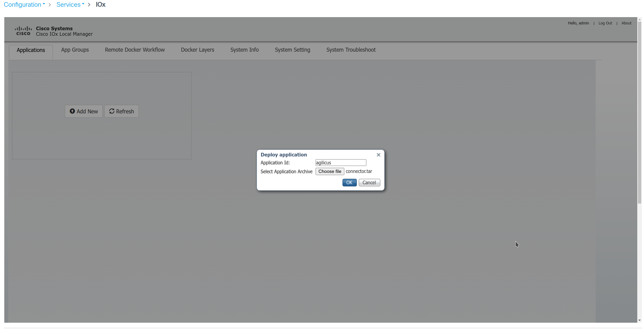This screenshot has width=644, height=334.
Task: Click Choose file for application archive
Action: pos(330,171)
